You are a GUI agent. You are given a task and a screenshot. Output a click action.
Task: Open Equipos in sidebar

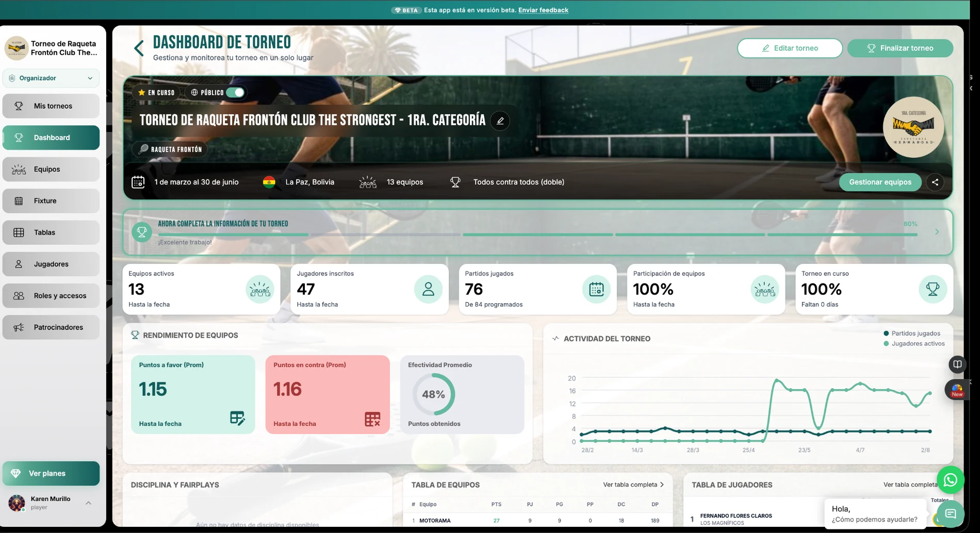point(51,169)
